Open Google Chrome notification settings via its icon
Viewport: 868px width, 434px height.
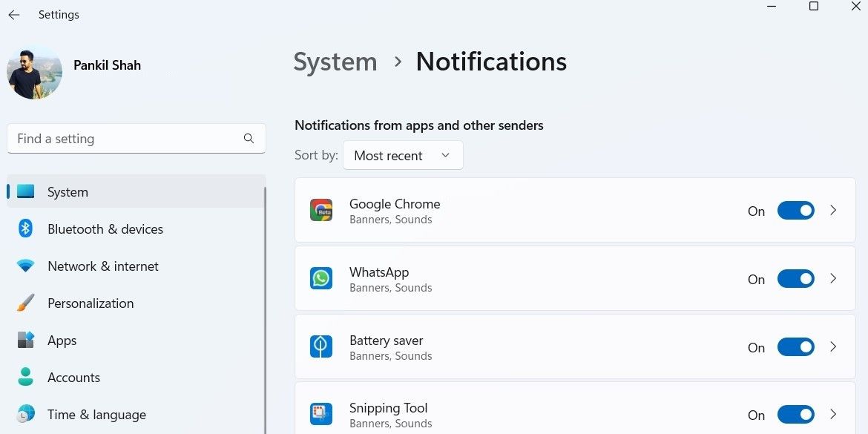[320, 210]
